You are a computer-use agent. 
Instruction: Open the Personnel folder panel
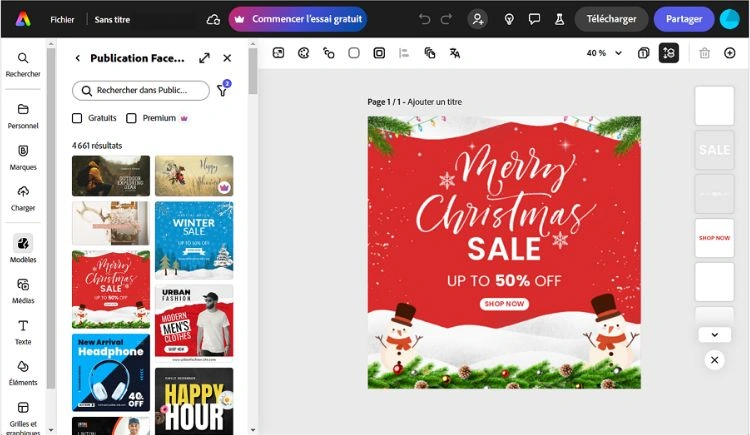click(x=23, y=116)
